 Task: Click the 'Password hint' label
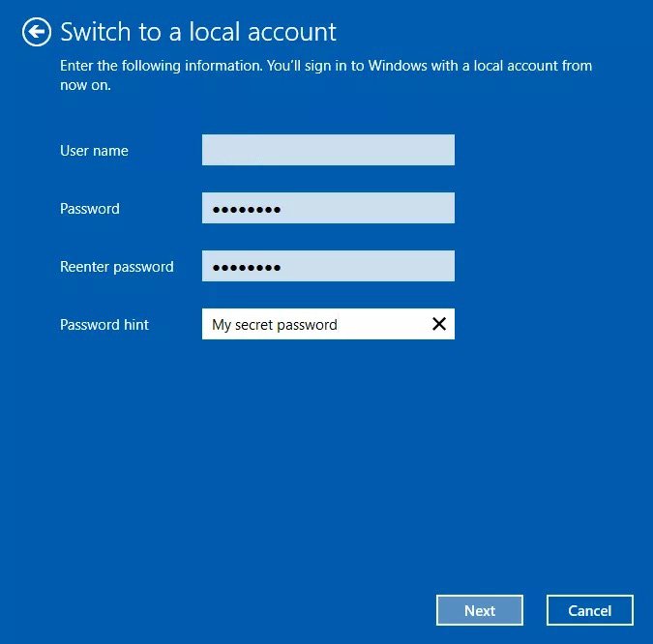104,325
